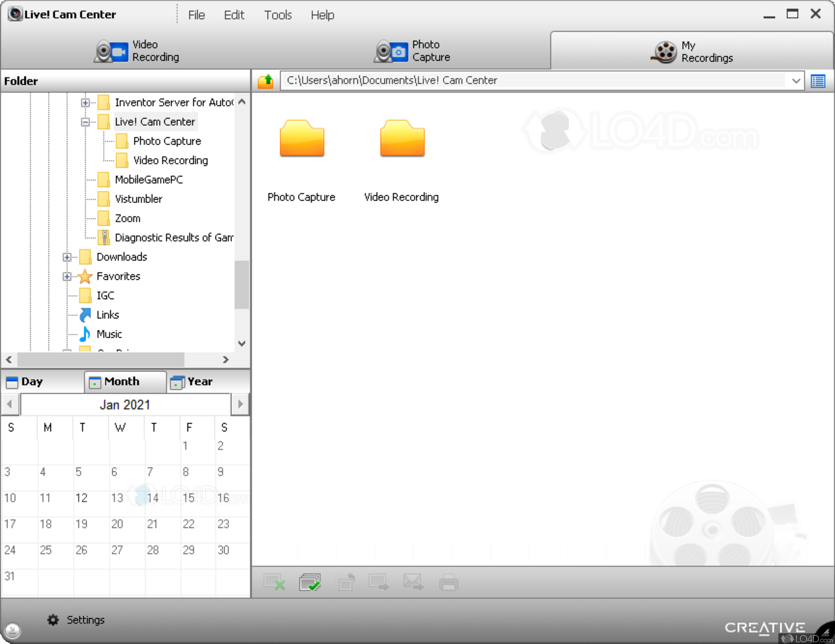
Task: Click the Favorites star icon
Action: [85, 276]
